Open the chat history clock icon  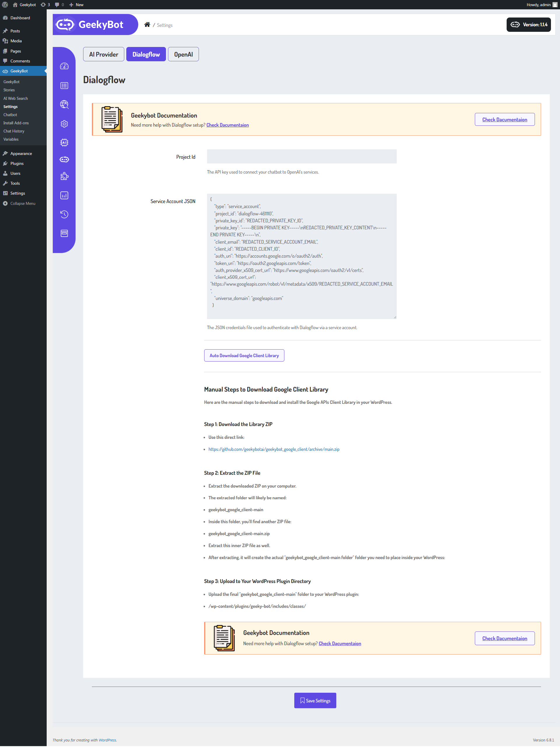(64, 214)
